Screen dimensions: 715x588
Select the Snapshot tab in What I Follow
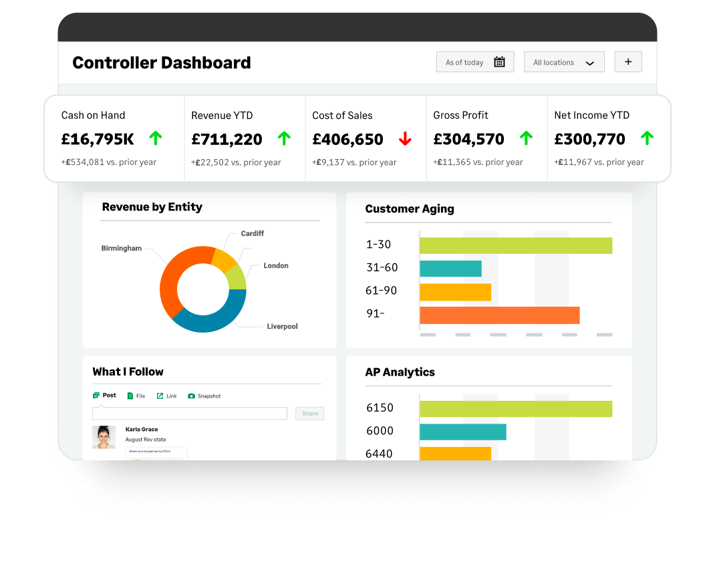click(204, 396)
